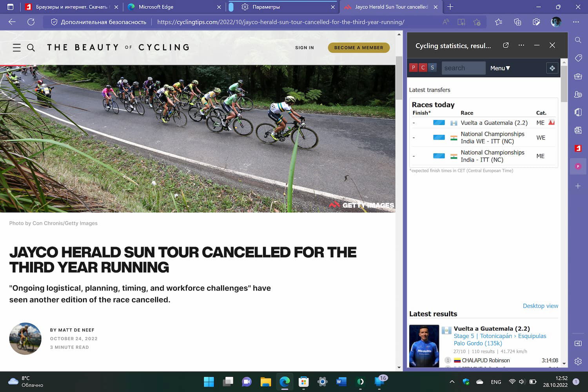Open Immersive Reader from address bar

[x=461, y=22]
